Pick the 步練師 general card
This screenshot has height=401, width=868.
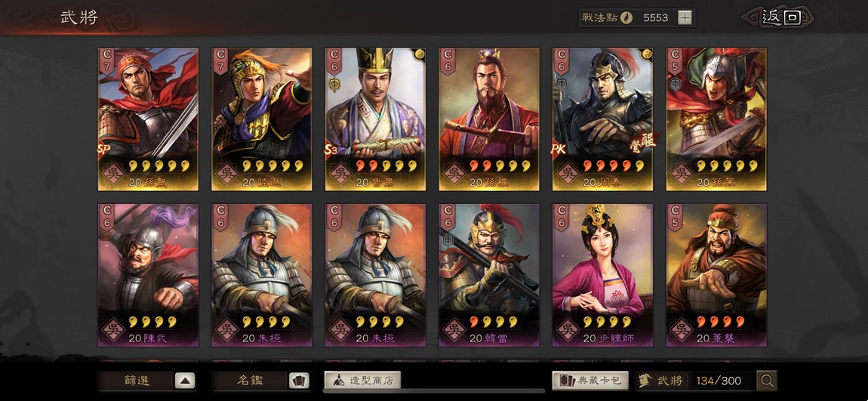(x=603, y=275)
